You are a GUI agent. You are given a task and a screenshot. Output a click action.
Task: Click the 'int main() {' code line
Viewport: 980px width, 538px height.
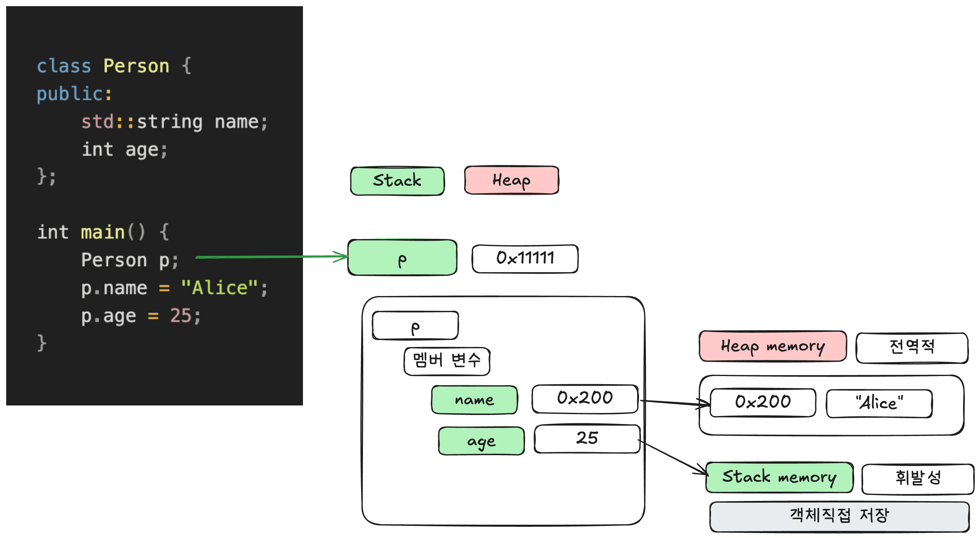[103, 232]
